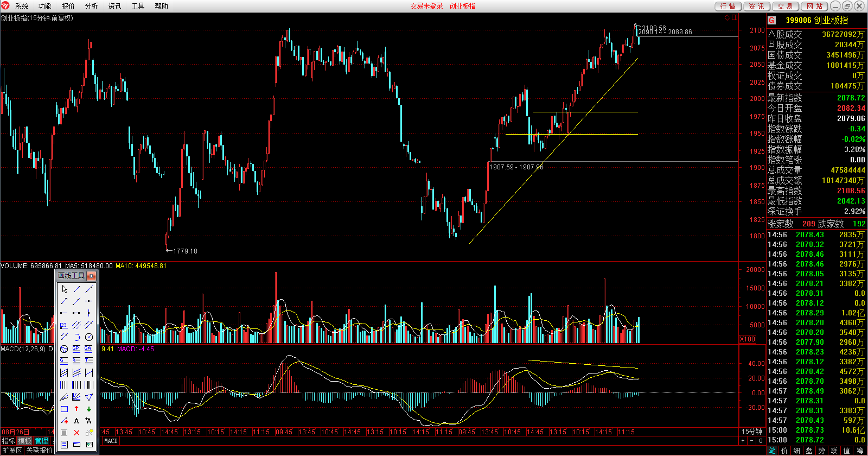Image resolution: width=868 pixels, height=456 pixels.
Task: Click the hide drawings icon with yellow dot
Action: coord(89,433)
